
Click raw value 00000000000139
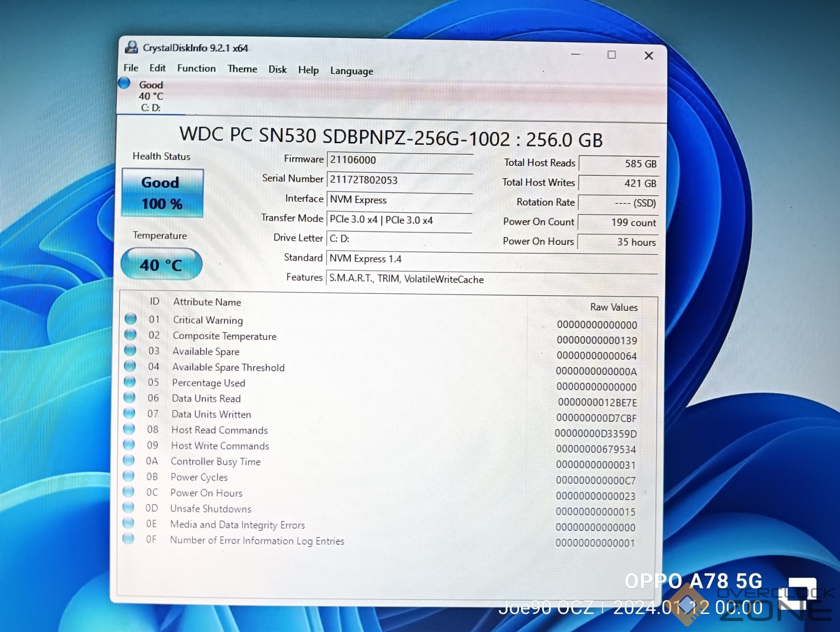(x=597, y=341)
